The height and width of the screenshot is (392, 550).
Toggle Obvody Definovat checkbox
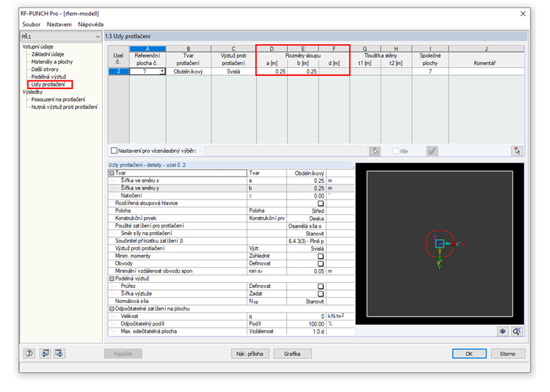pos(321,264)
